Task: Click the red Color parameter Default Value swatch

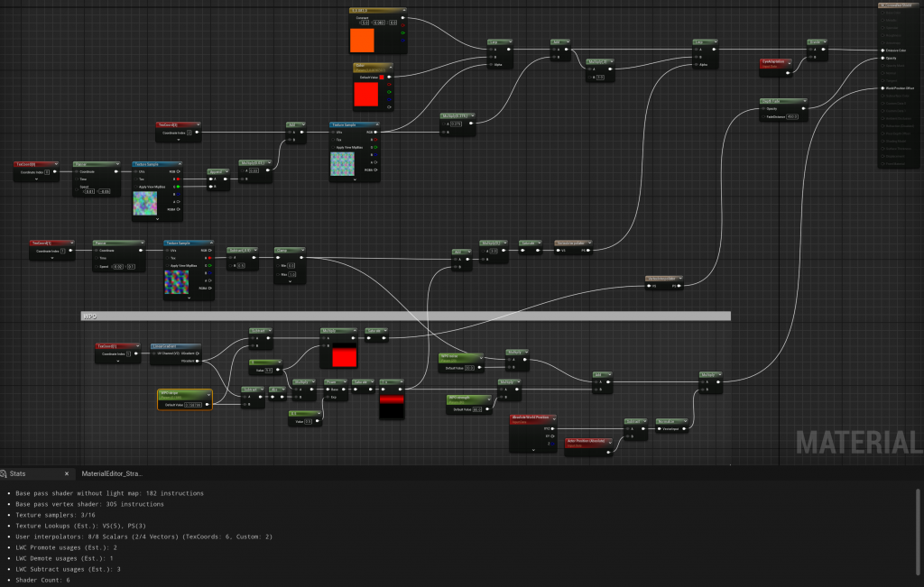Action: (x=374, y=95)
